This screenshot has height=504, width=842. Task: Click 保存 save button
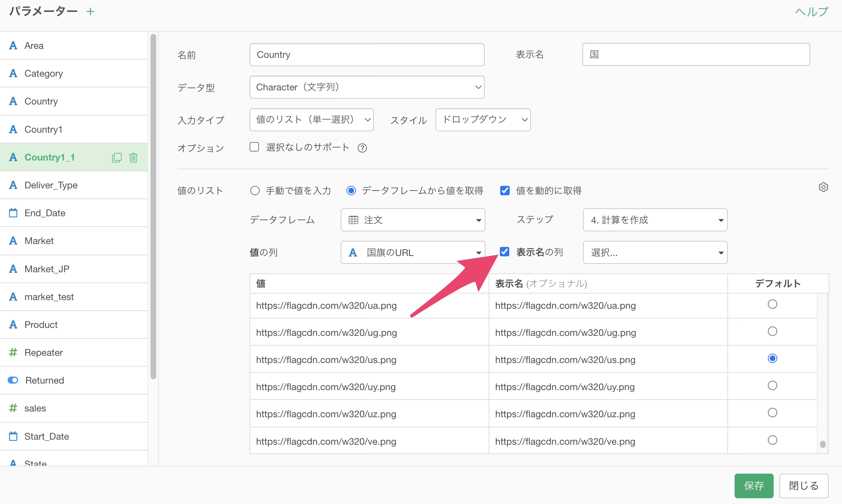(754, 486)
